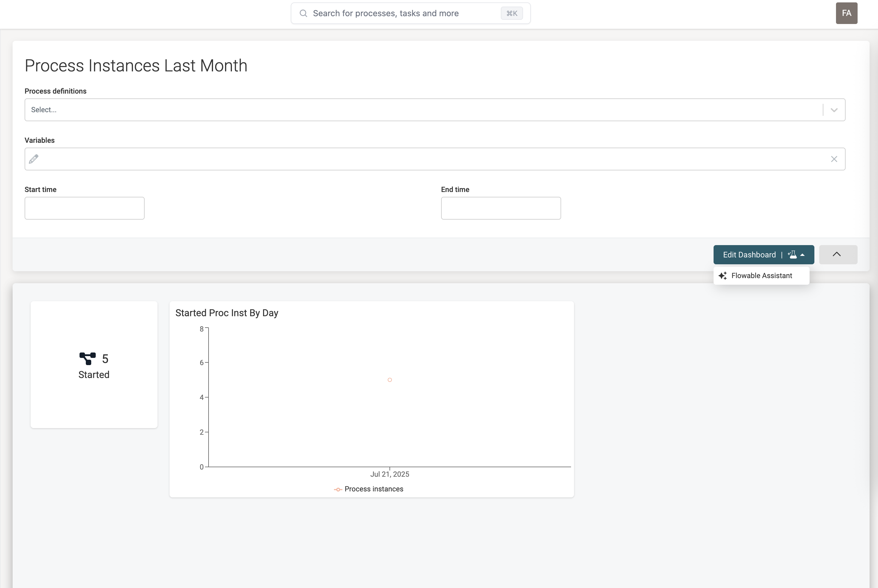Expand the caret next to the flask icon
878x588 pixels.
(803, 255)
